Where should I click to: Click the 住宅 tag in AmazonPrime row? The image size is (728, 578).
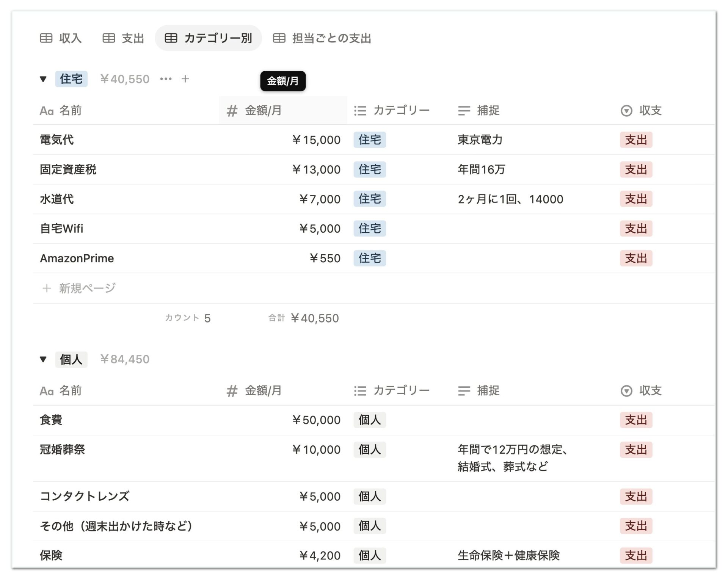[370, 258]
